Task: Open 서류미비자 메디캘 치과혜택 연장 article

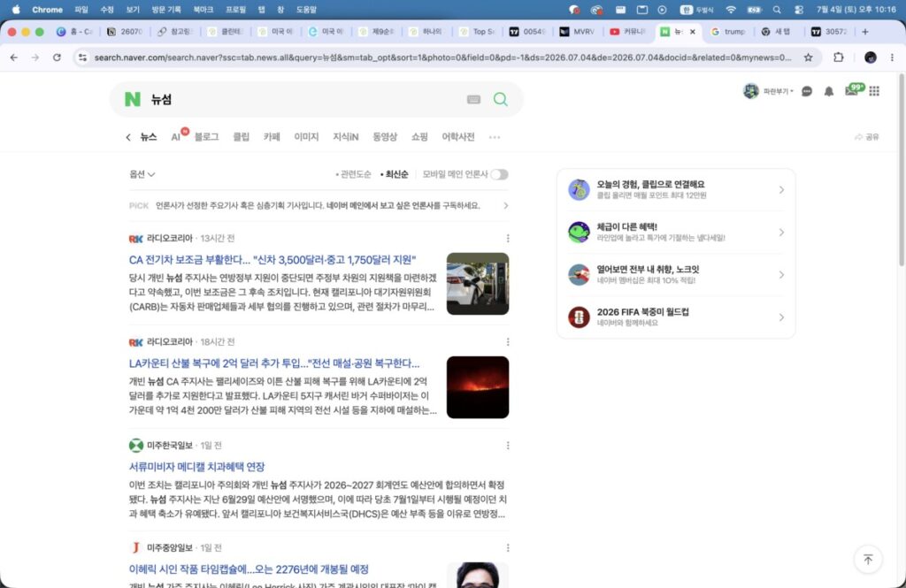Action: (196, 467)
